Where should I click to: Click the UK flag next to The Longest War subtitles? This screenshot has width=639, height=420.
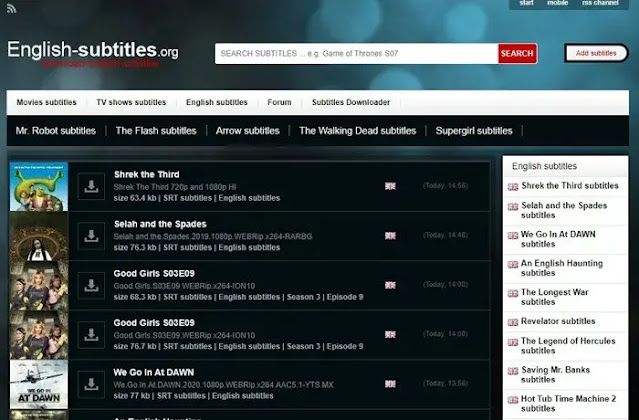[513, 293]
